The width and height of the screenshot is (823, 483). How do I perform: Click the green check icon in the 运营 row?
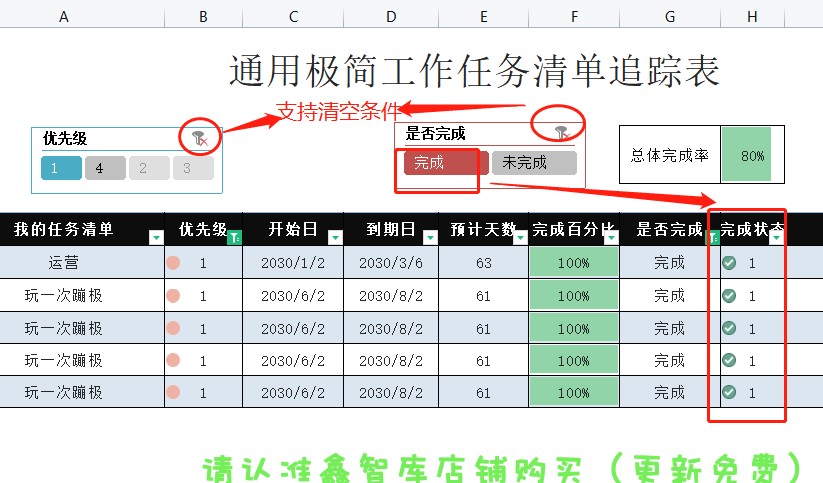click(729, 262)
